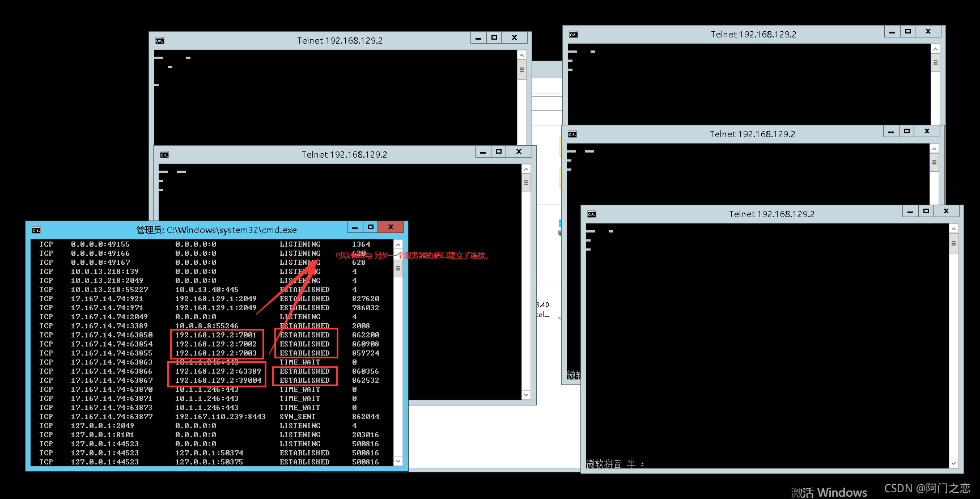Click PID value 862532

click(366, 380)
